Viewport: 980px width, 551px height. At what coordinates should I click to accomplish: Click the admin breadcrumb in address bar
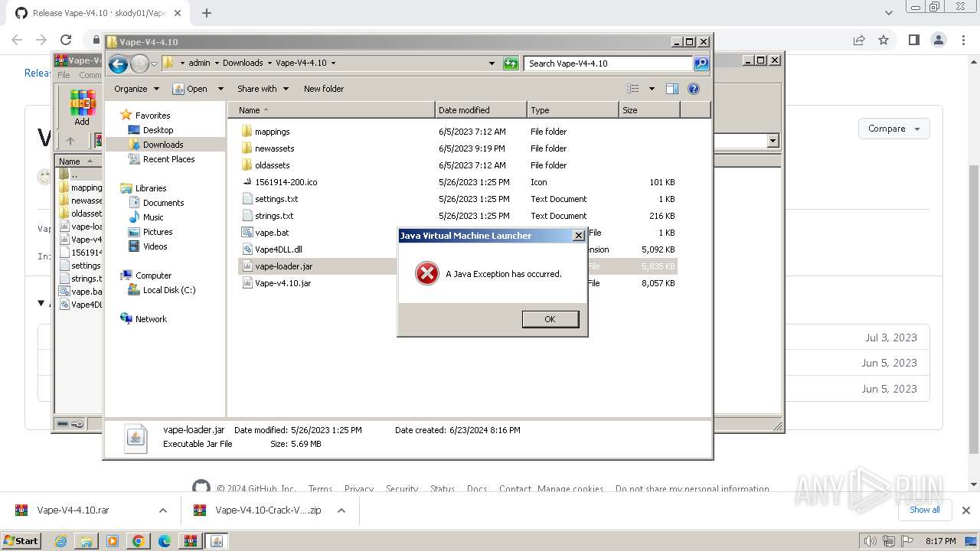pyautogui.click(x=199, y=64)
